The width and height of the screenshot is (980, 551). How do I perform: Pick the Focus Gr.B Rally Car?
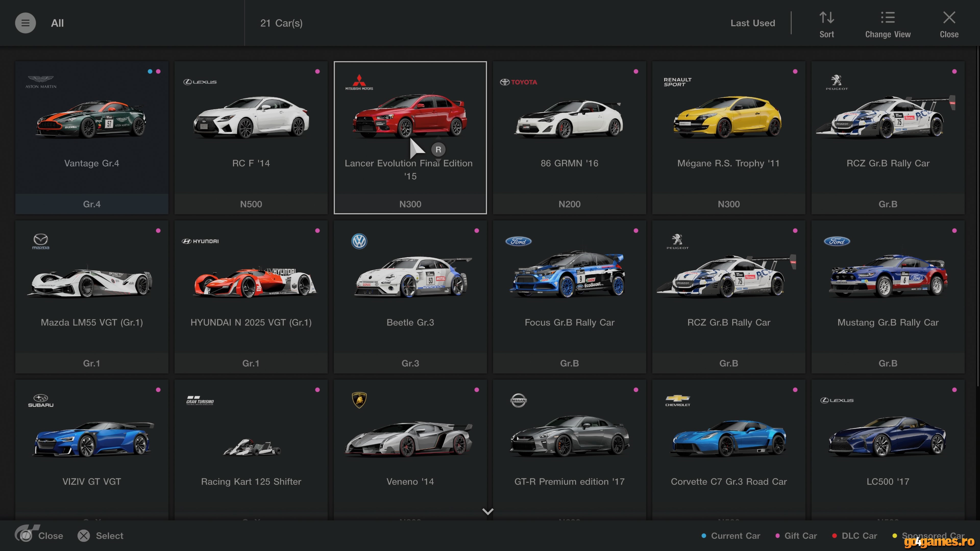(x=570, y=297)
